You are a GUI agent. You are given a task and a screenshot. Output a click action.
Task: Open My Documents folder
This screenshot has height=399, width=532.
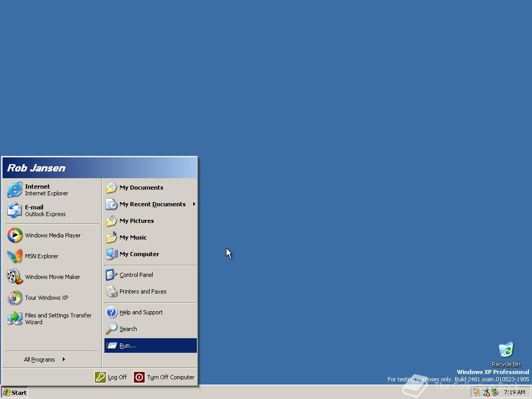[150, 188]
